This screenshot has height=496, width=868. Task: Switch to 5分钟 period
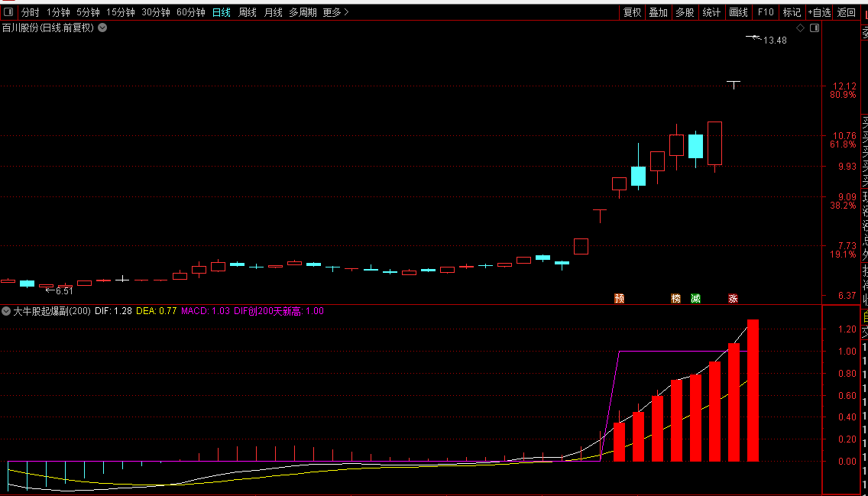point(88,12)
